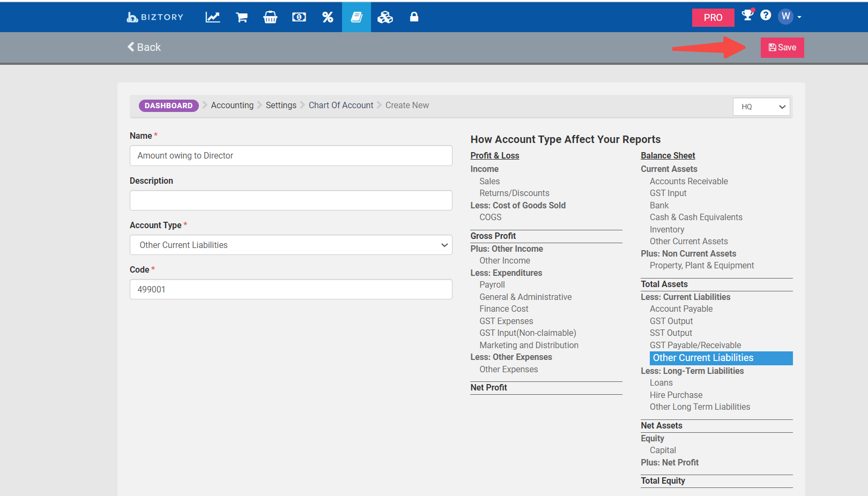The width and height of the screenshot is (868, 496).
Task: Click the Balance Sheet heading
Action: [668, 156]
